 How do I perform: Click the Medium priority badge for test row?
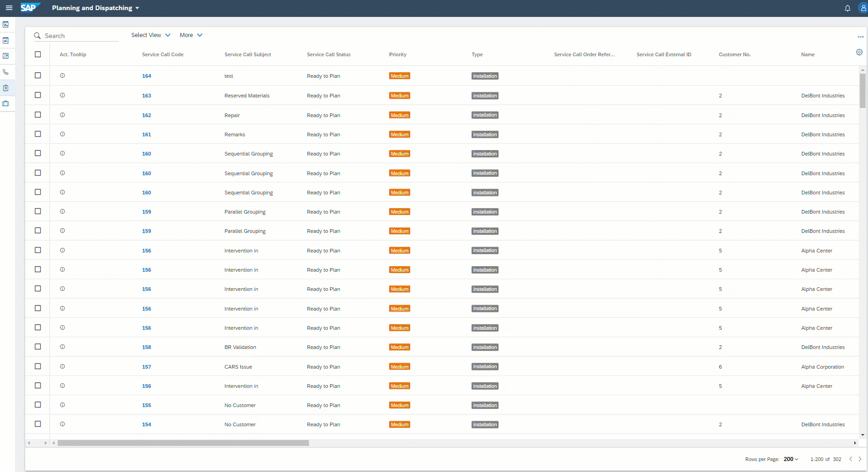[x=400, y=76]
